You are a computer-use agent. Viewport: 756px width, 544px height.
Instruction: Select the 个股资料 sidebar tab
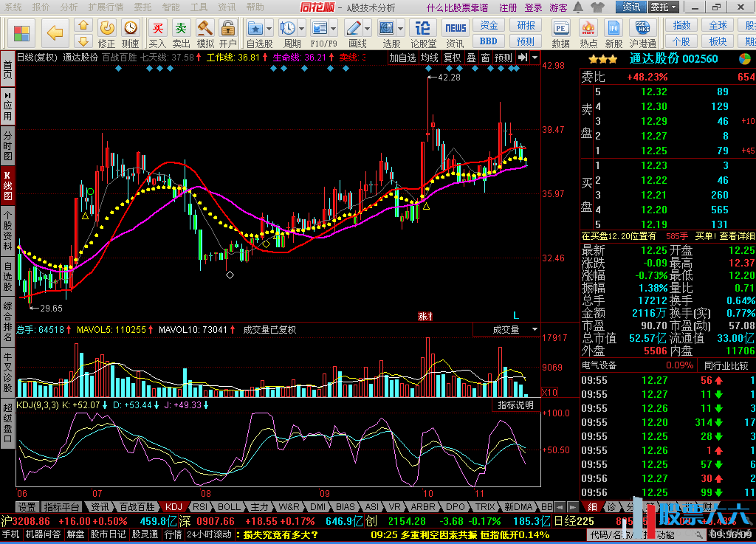7,230
